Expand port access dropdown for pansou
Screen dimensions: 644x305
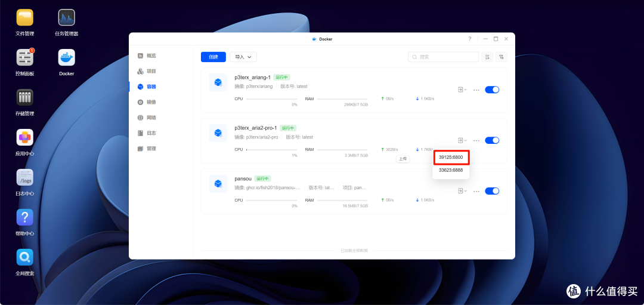coord(462,191)
